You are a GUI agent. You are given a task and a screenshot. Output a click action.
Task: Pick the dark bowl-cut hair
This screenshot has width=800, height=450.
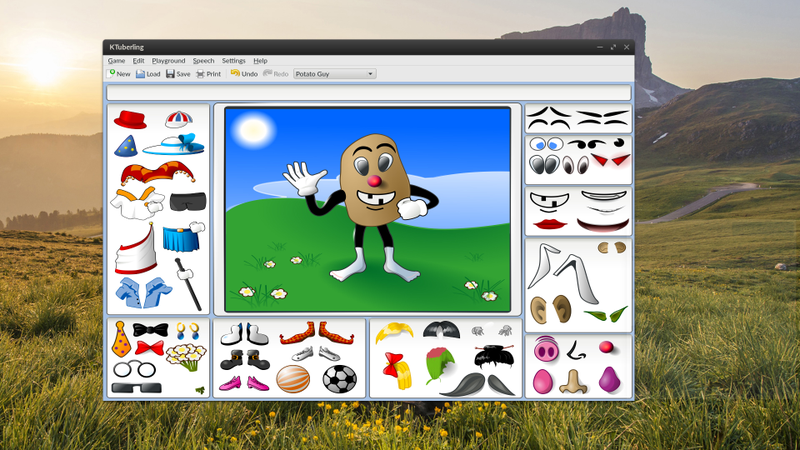click(x=441, y=330)
